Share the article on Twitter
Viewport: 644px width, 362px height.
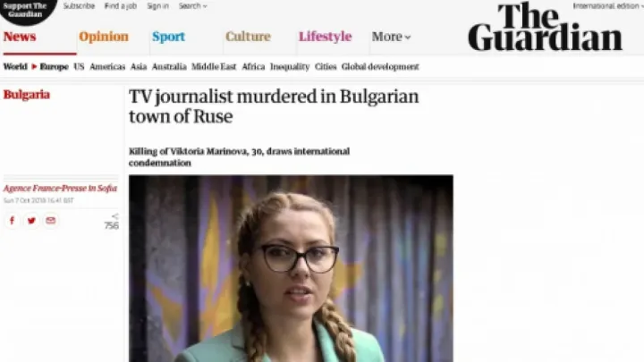[31, 221]
